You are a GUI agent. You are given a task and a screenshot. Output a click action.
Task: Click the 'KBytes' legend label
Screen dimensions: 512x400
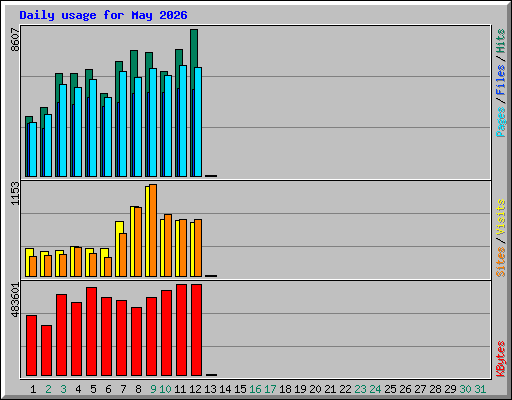[x=501, y=359]
